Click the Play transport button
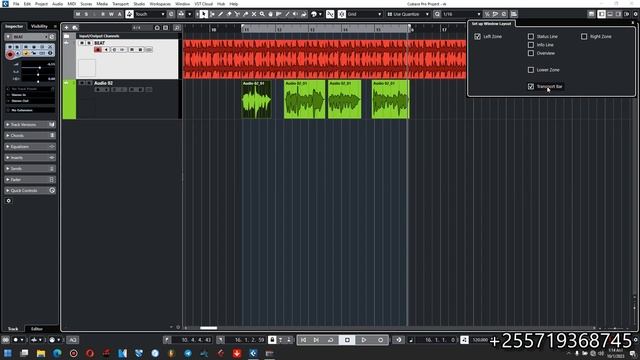This screenshot has height=360, width=640. tap(364, 340)
